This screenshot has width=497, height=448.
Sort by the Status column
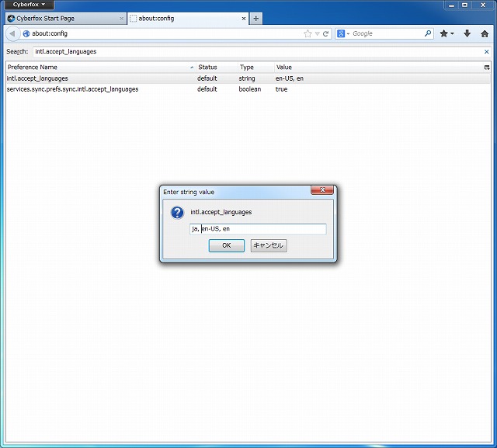pyautogui.click(x=217, y=68)
